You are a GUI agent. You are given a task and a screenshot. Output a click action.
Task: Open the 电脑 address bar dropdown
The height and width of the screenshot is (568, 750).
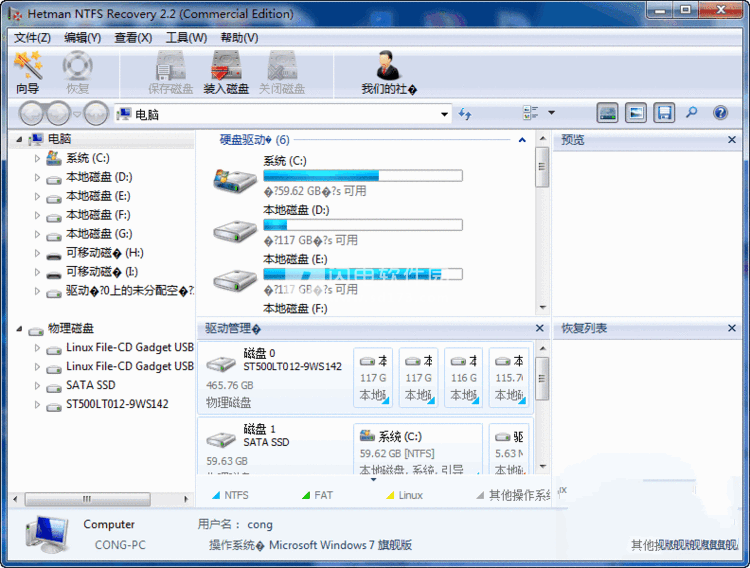click(444, 114)
